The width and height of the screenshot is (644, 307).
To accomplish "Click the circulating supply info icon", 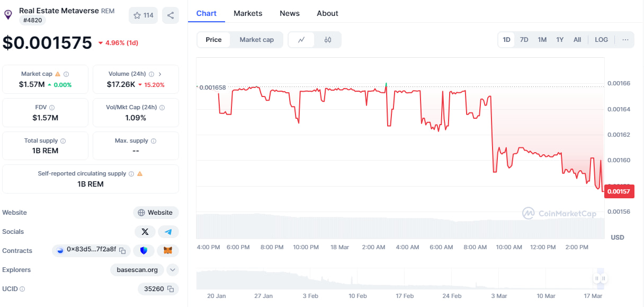I will tap(131, 173).
